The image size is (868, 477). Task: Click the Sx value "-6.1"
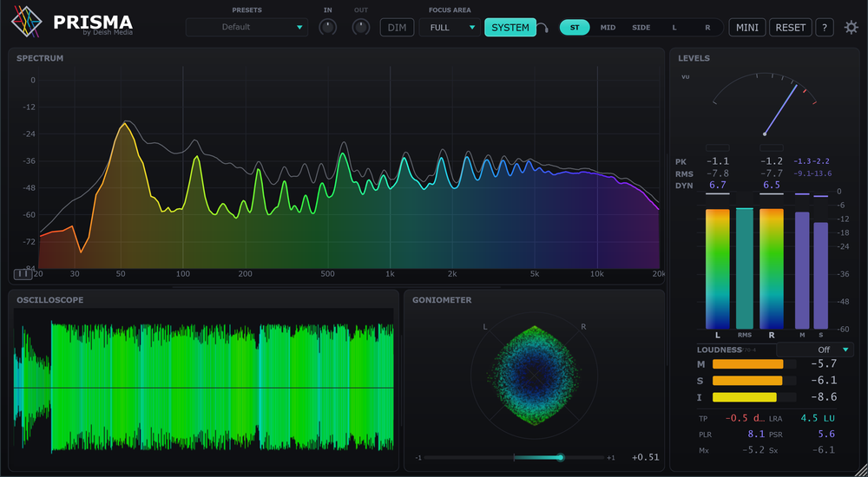tap(823, 450)
